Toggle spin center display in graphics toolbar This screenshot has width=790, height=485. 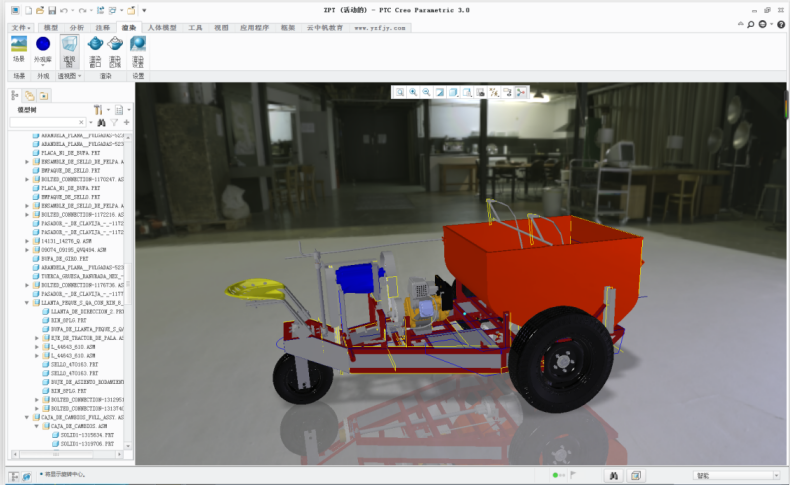(x=521, y=92)
